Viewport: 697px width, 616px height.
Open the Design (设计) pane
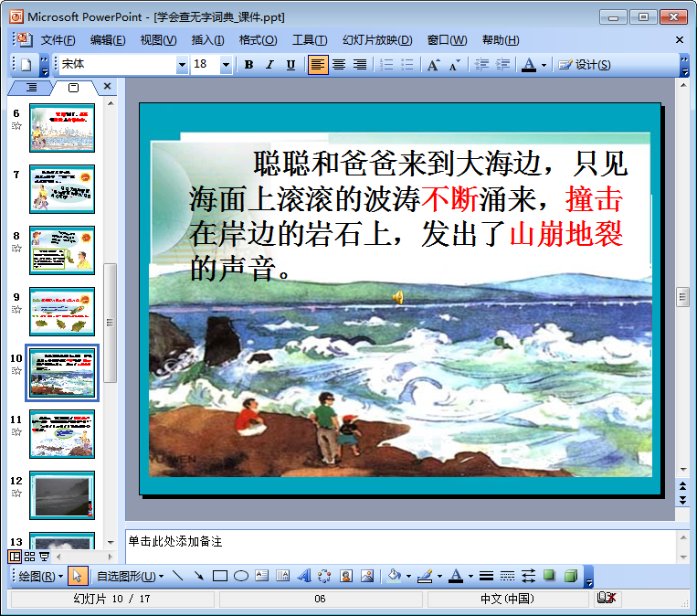tap(585, 65)
